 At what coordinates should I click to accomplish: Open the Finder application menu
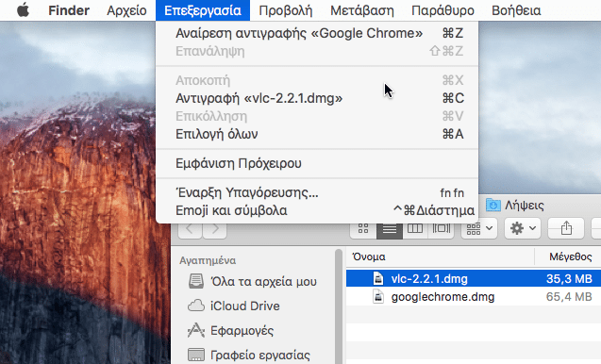pos(69,10)
